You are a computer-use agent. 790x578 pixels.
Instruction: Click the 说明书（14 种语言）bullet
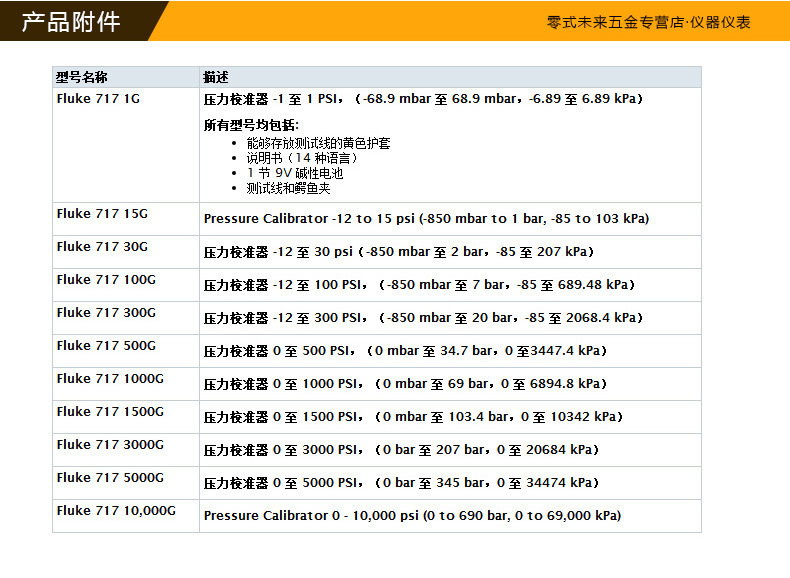click(x=302, y=158)
